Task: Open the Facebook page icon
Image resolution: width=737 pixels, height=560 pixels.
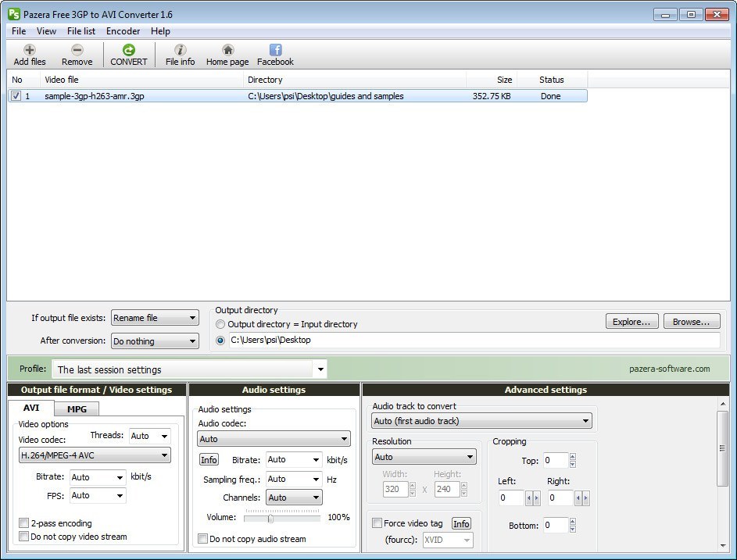Action: [x=274, y=53]
